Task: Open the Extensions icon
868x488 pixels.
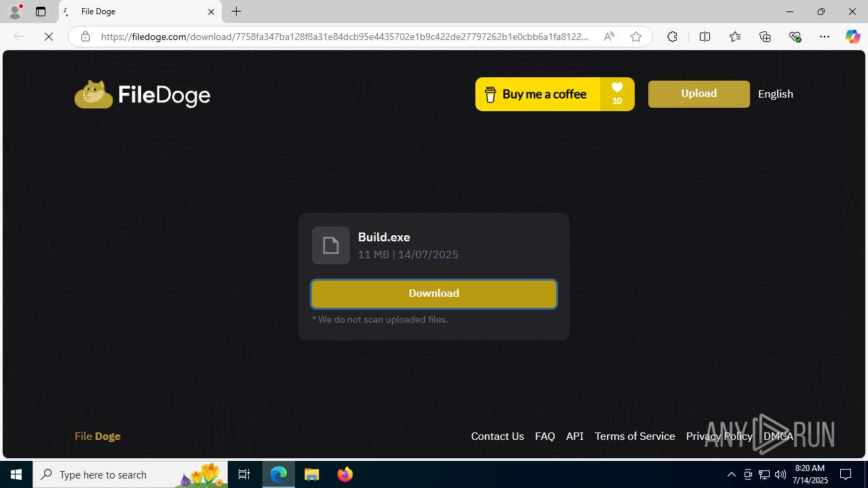Action: pos(672,37)
